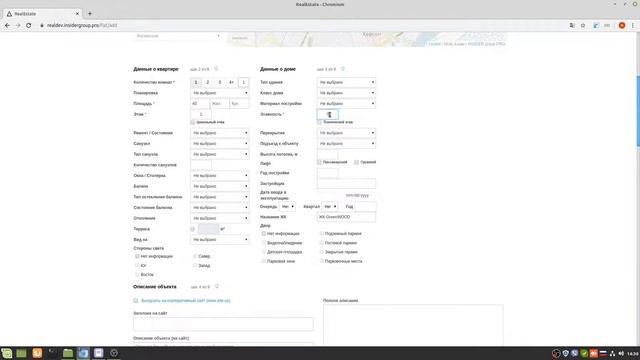Image resolution: width=640 pixels, height=360 pixels.
Task: Open a new browser tab with plus
Action: 90,13
